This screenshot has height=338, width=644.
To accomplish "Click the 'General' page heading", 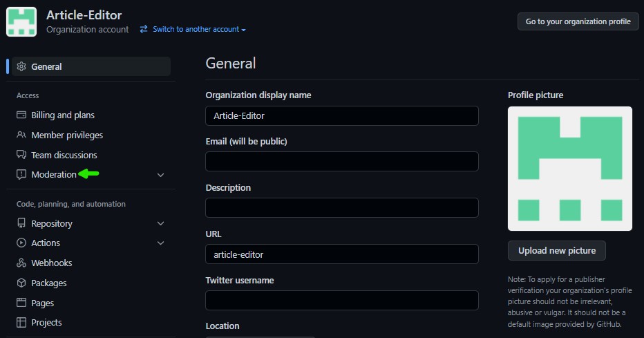I will click(x=230, y=64).
